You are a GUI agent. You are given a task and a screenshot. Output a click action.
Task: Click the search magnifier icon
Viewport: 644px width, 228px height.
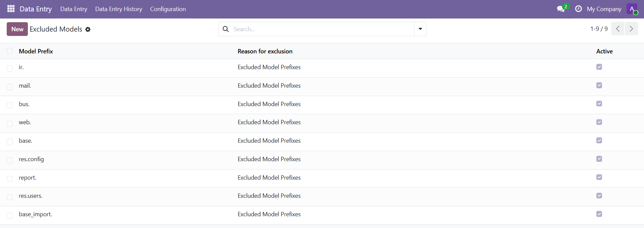point(226,29)
